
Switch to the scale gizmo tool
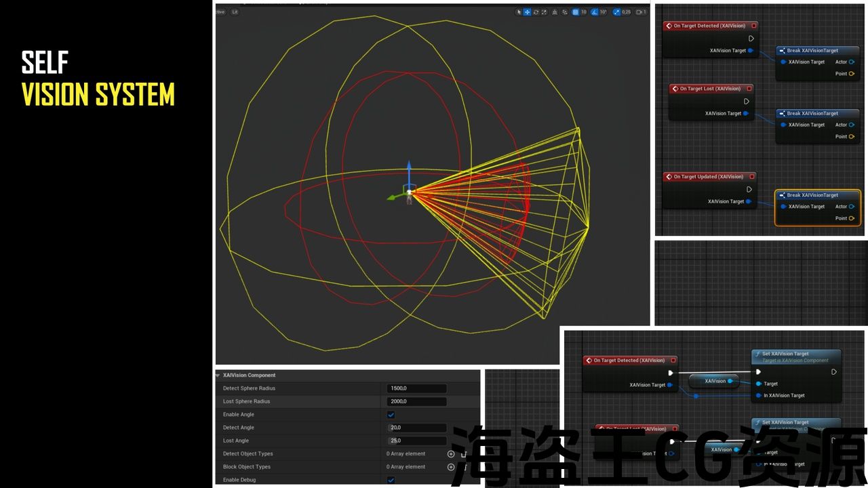click(x=544, y=12)
